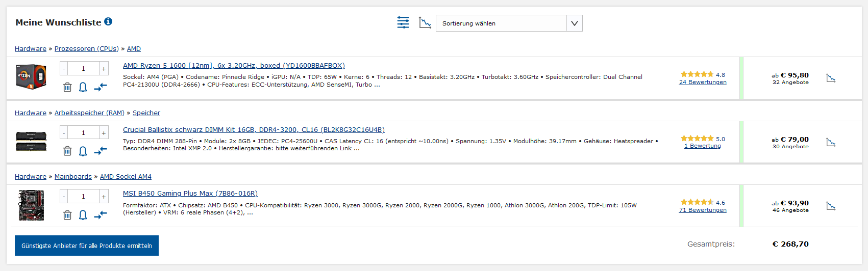Click the Ryzen processor box thumbnail

[x=31, y=77]
